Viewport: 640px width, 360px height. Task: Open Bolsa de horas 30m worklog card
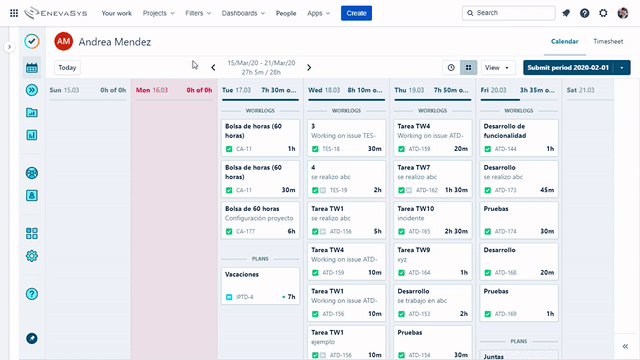coord(260,179)
